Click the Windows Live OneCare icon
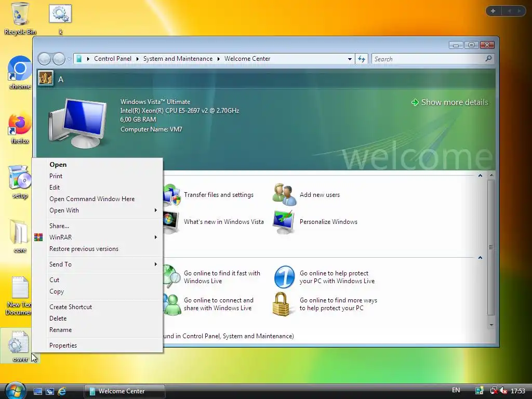The height and width of the screenshot is (399, 532). pyautogui.click(x=284, y=277)
